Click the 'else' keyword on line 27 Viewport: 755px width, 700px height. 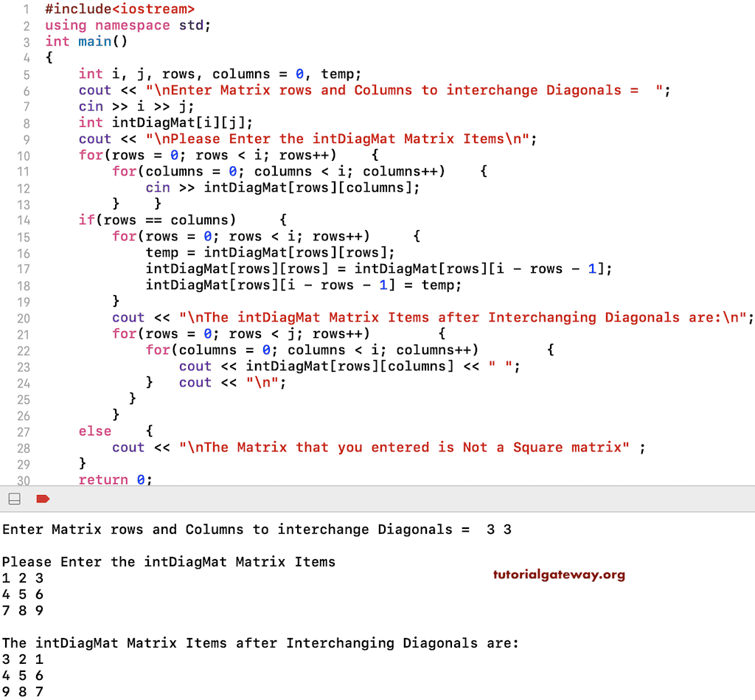94,431
